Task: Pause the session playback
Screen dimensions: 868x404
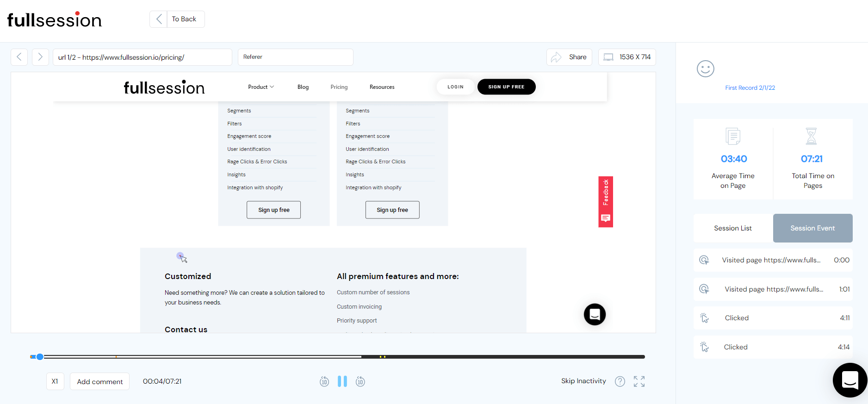Action: 342,381
